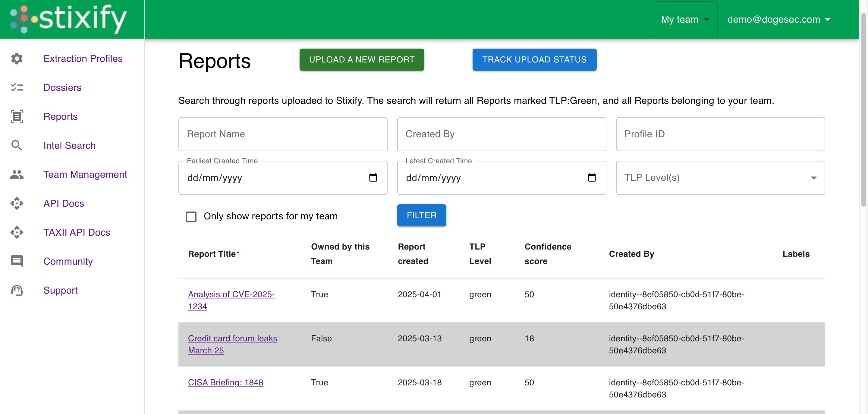Click confidence score 18
The width and height of the screenshot is (868, 414).
click(x=529, y=339)
